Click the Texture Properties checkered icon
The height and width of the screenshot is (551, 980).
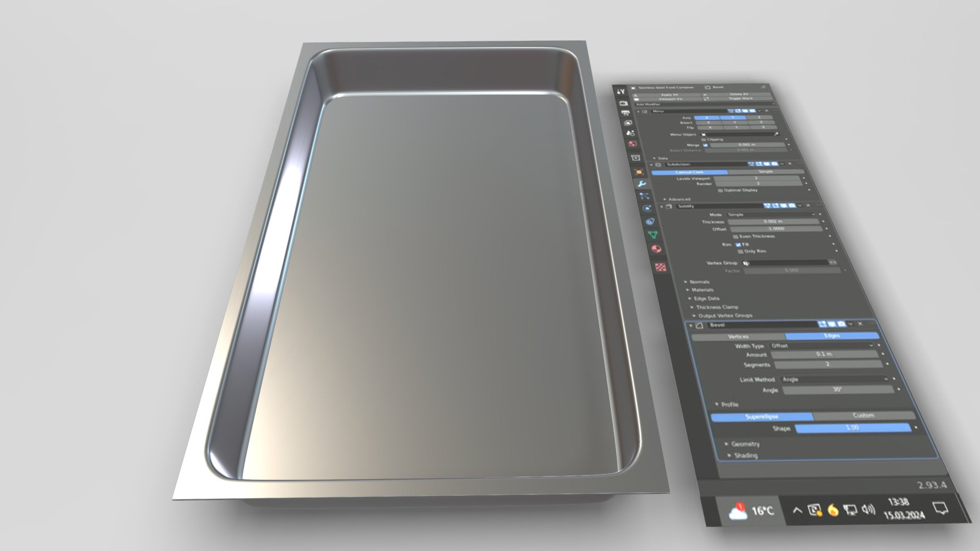[x=659, y=264]
